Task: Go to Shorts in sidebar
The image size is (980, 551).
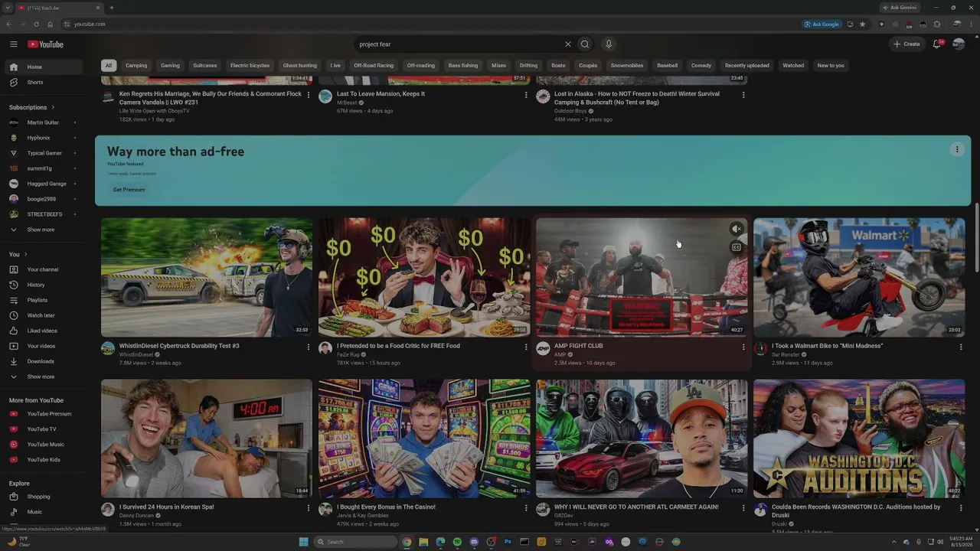Action: (46, 82)
